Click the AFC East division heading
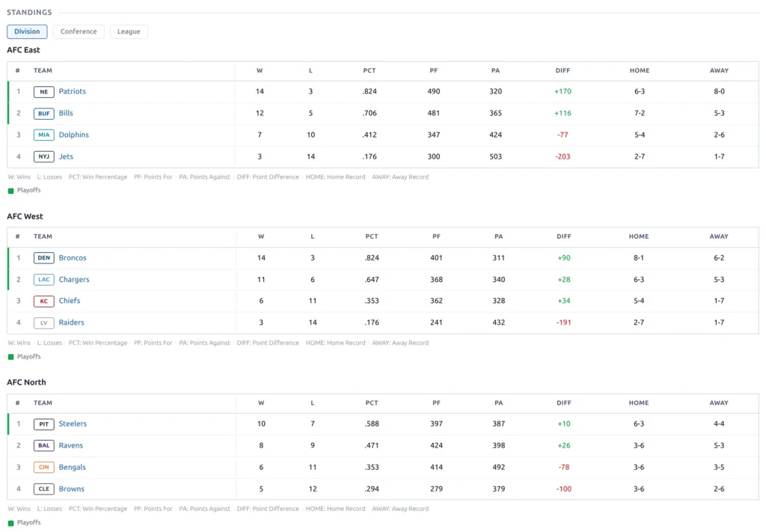The image size is (766, 532). pyautogui.click(x=23, y=50)
